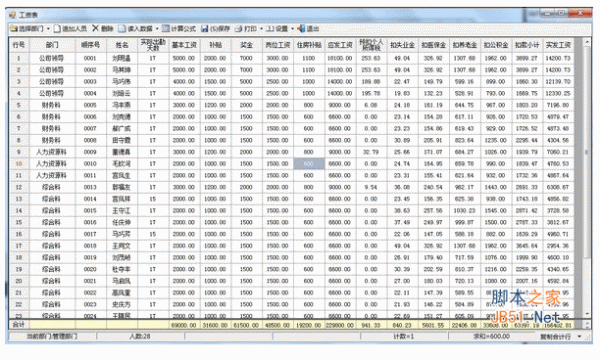Click the 扣失业金 column header
Screen dimensions: 600x360
point(403,45)
